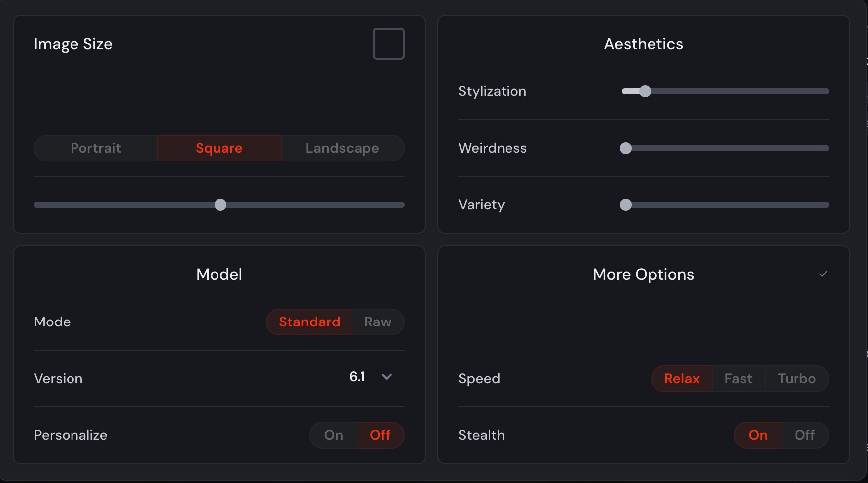This screenshot has height=483, width=868.
Task: Switch Mode to Standard
Action: click(309, 322)
